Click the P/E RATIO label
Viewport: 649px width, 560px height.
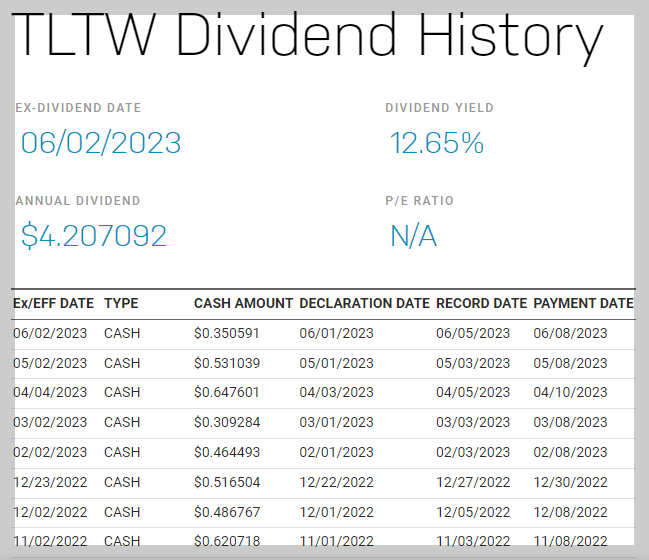(x=419, y=201)
